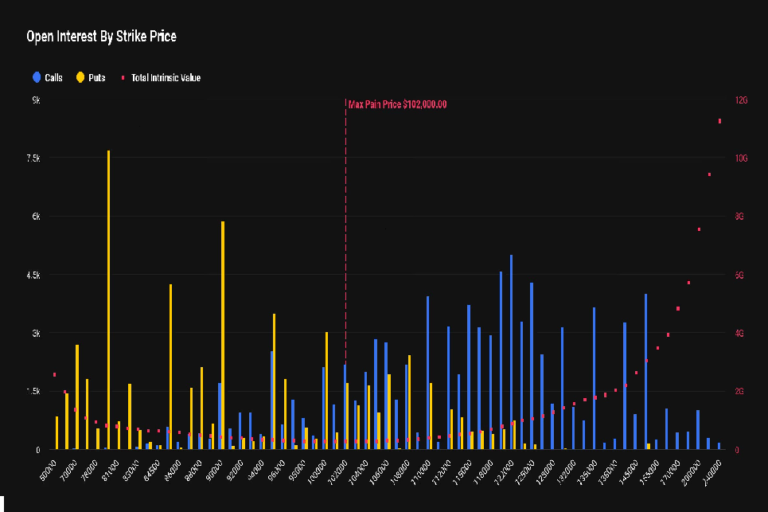The image size is (768, 512).
Task: Click the leftmost red intrinsic value dot
Action: (54, 375)
